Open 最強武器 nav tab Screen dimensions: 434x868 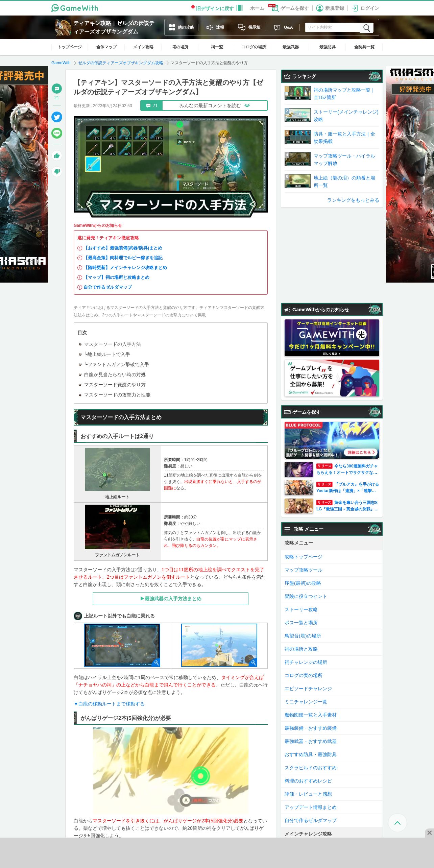pyautogui.click(x=291, y=47)
